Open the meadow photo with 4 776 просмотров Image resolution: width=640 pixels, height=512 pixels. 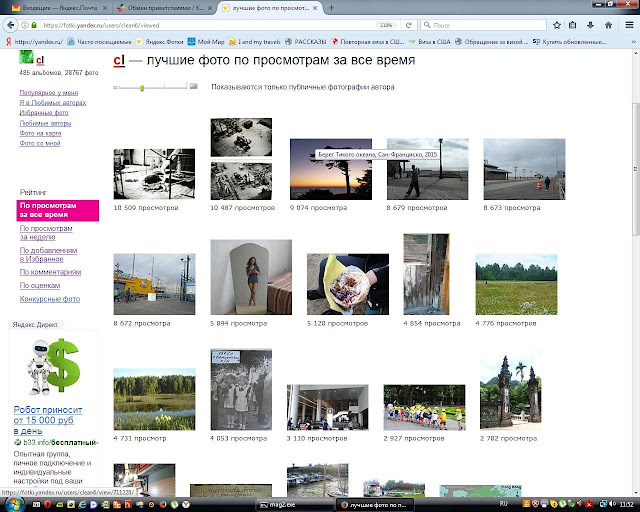(516, 284)
